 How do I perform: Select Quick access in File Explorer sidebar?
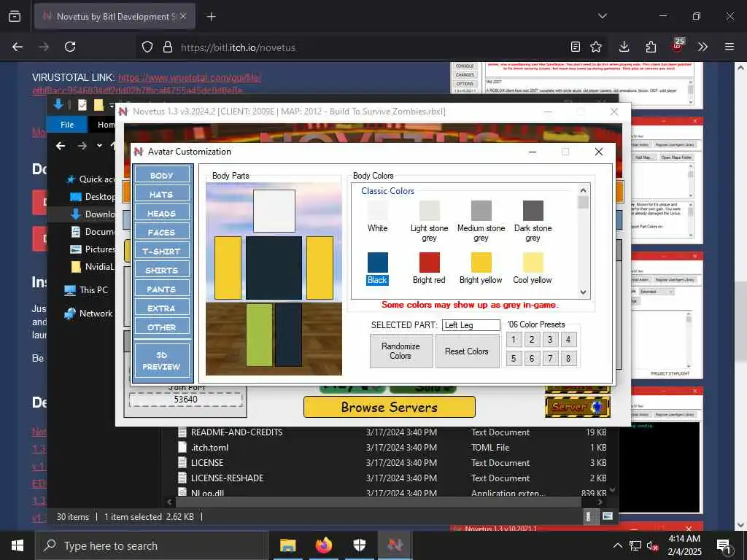(91, 179)
